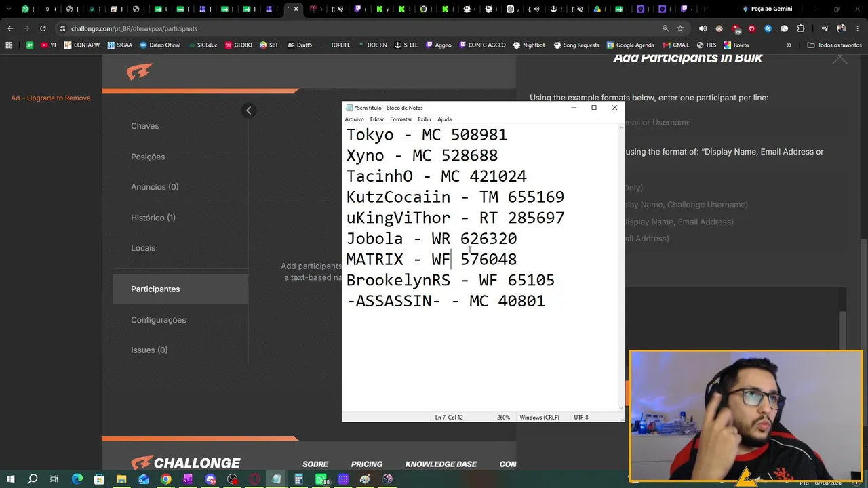Click the Notepad line 'Jobola - WR 626320'
The image size is (868, 488).
(x=431, y=239)
